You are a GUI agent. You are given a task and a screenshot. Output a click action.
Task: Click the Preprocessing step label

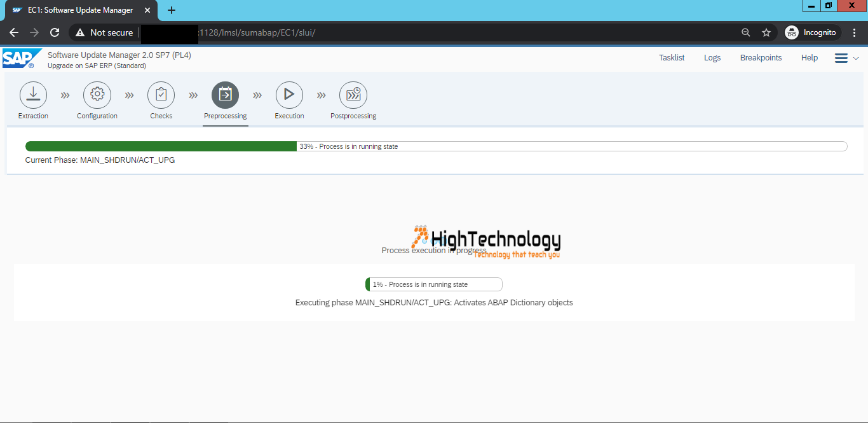pos(226,116)
